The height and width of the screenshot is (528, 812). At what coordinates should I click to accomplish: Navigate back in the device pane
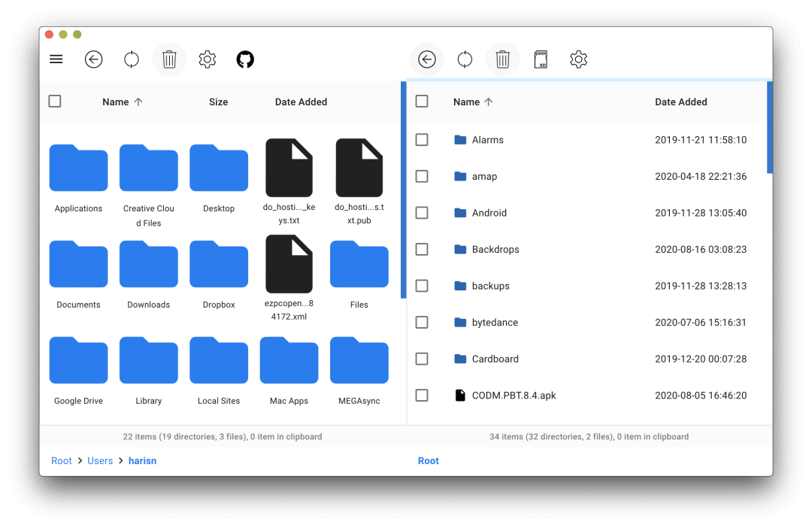point(427,59)
